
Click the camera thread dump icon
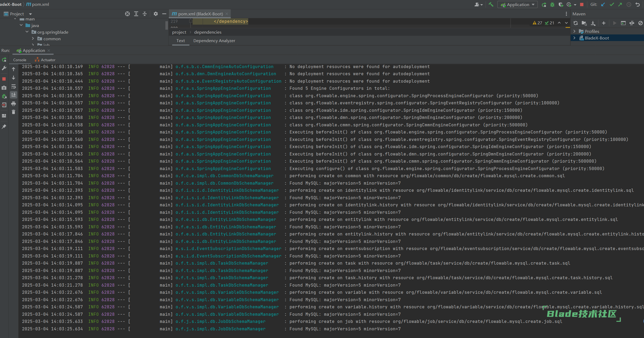pos(4,88)
